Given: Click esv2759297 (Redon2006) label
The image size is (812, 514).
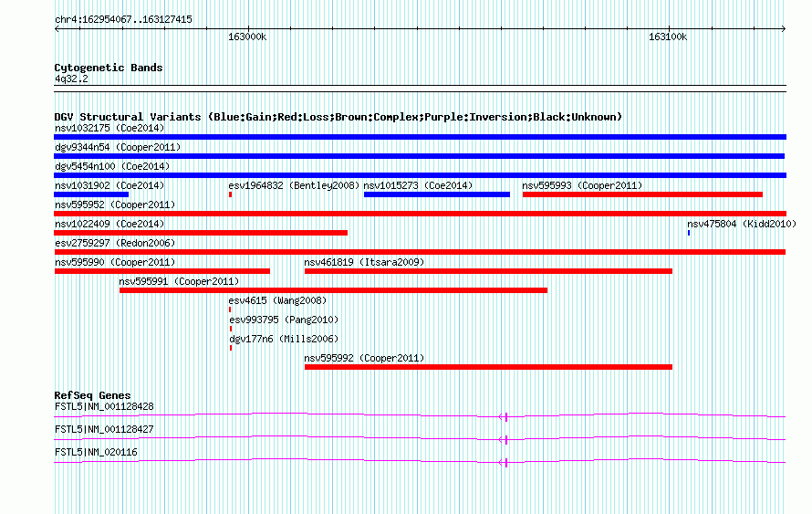Looking at the screenshot, I should pos(115,243).
